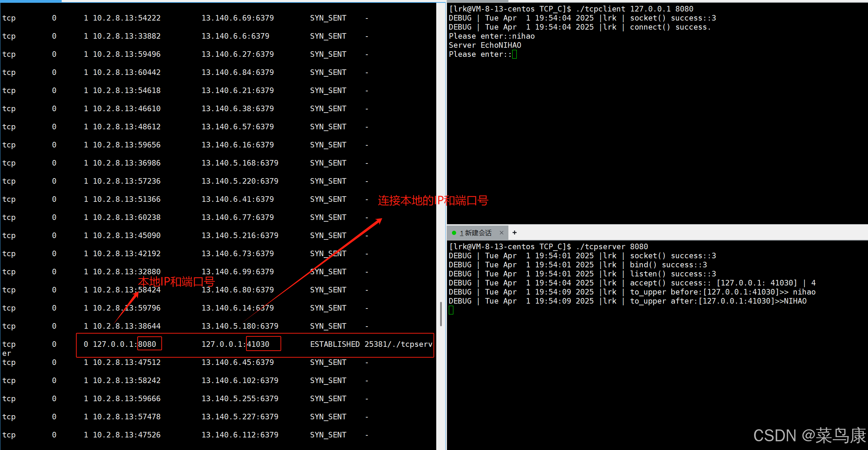Click the red annotation 本地IP和端口号
868x450 pixels.
pos(176,281)
